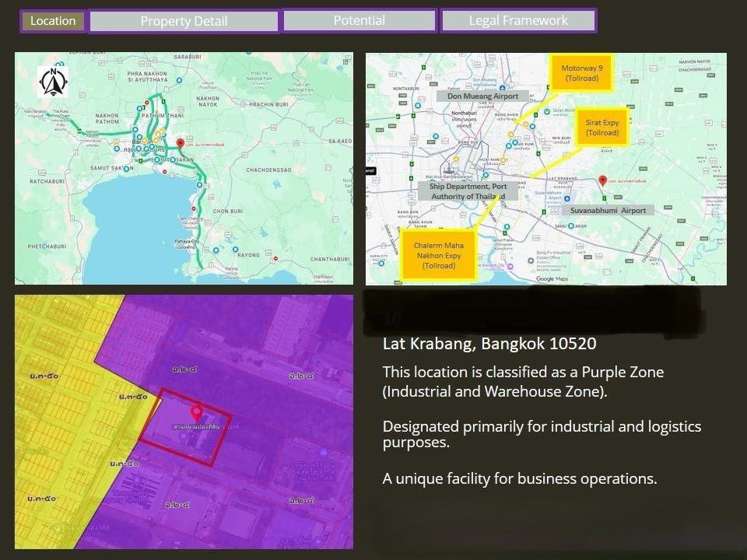
Task: Click the Don Mueang Airport label
Action: [x=482, y=96]
